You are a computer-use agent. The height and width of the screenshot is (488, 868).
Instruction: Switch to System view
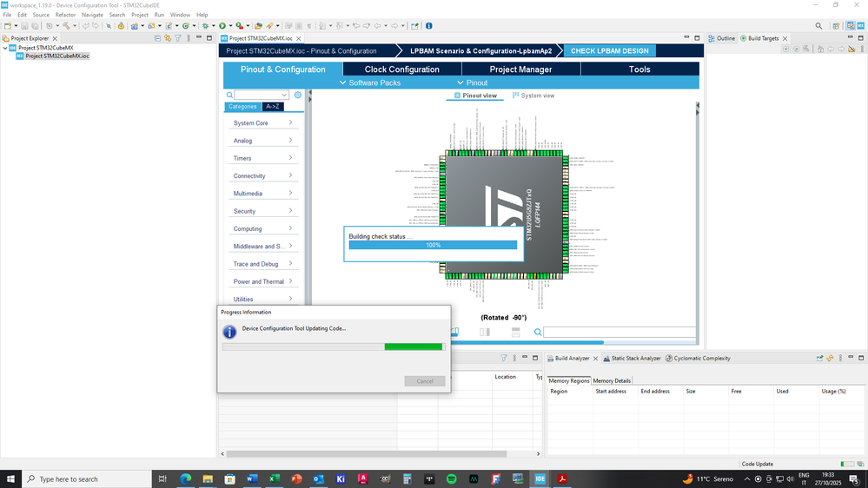pos(533,96)
